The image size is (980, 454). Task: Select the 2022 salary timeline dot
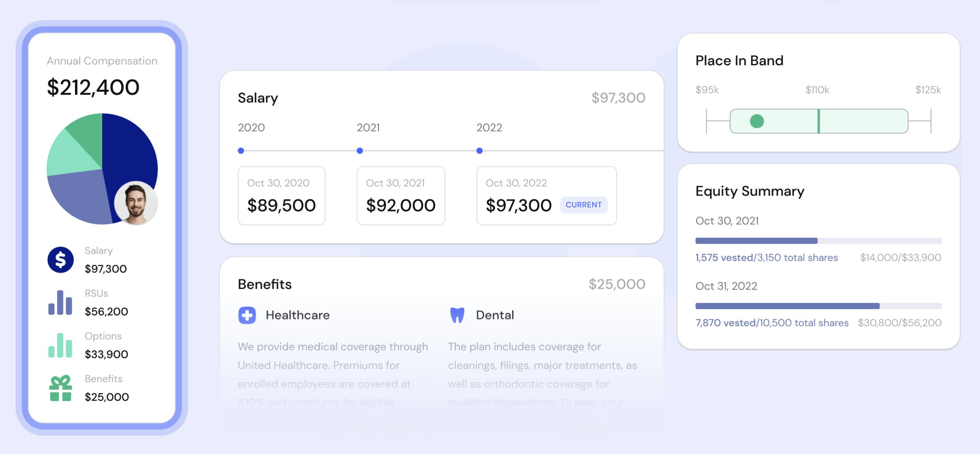[x=479, y=151]
